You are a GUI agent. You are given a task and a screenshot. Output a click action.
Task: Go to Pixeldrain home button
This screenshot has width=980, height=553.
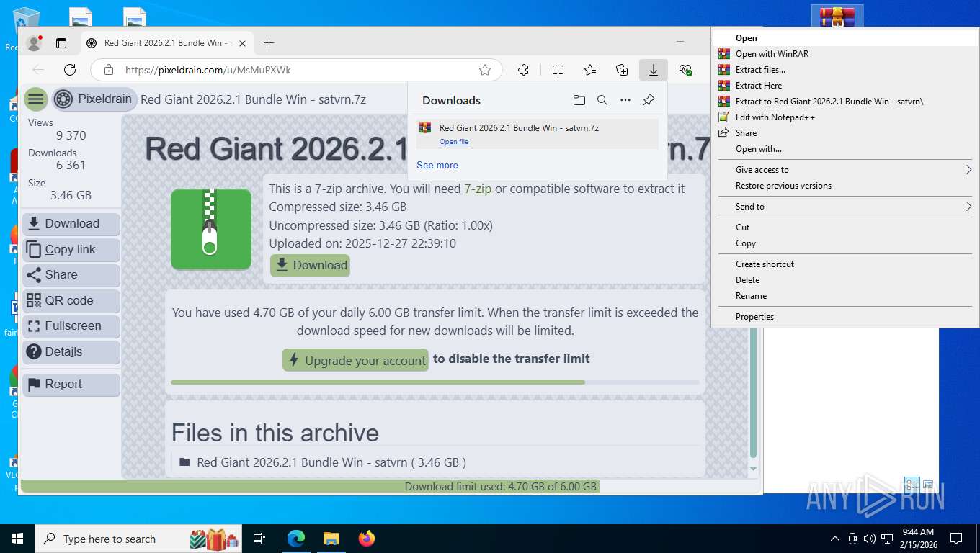click(93, 99)
